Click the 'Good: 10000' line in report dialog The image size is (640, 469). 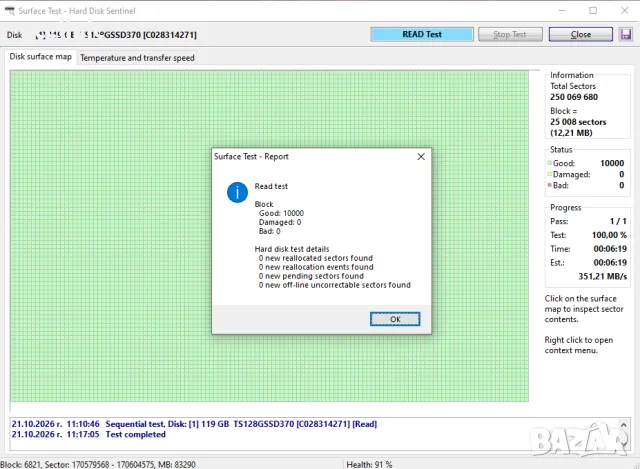pos(281,213)
